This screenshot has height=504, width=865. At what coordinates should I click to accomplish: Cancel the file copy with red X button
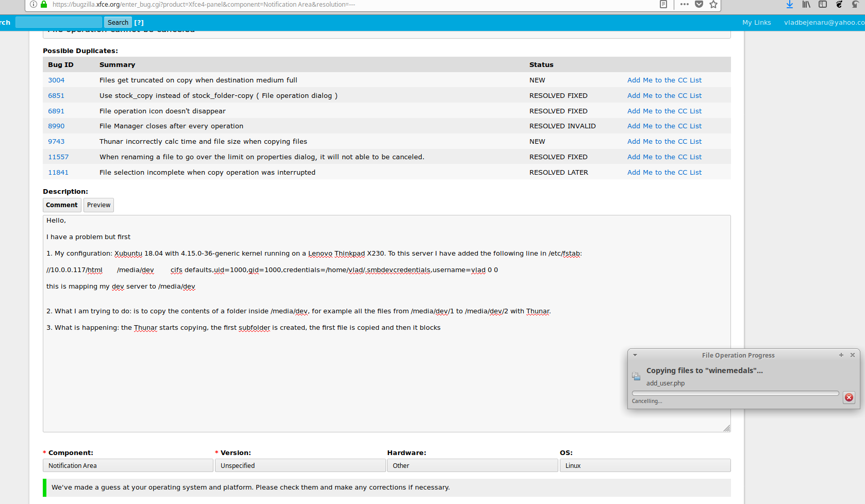[x=849, y=397]
